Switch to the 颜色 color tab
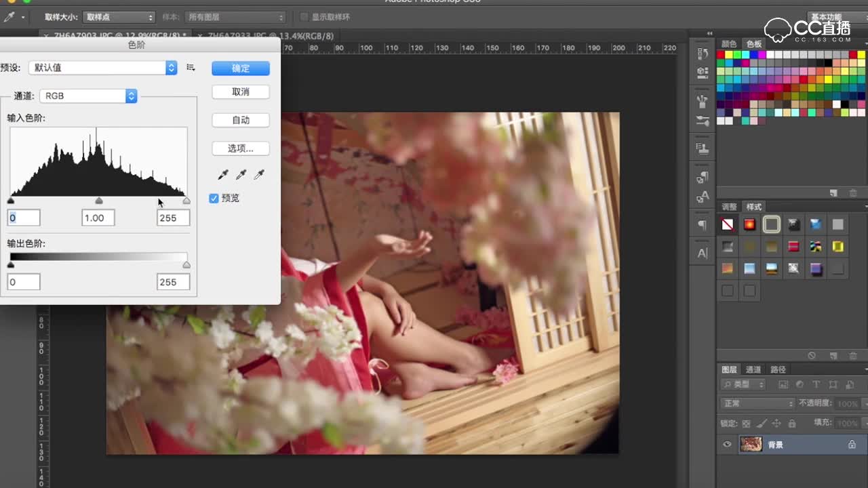Image resolution: width=868 pixels, height=488 pixels. pyautogui.click(x=728, y=44)
